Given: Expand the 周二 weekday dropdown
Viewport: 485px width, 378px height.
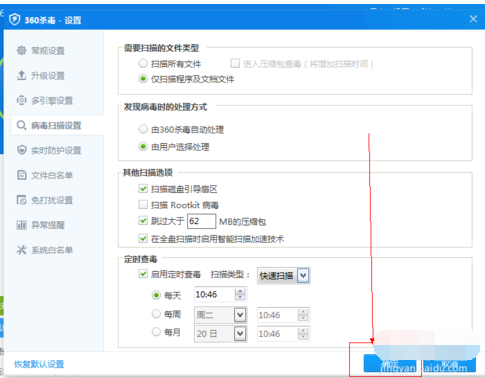Looking at the screenshot, I should tap(240, 315).
